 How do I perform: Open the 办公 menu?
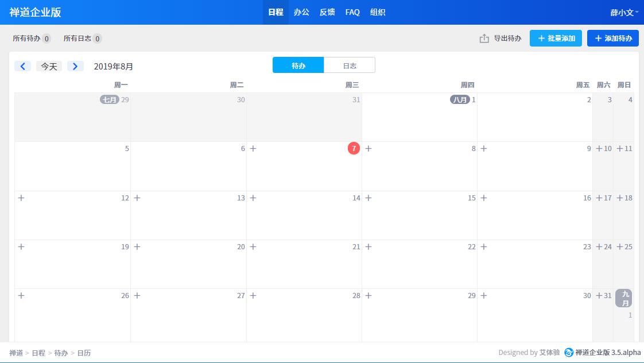[x=301, y=12]
